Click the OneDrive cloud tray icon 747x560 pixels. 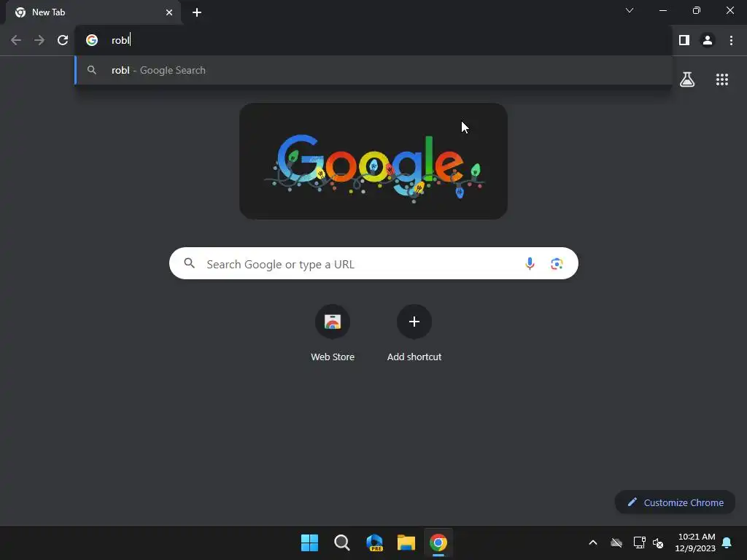(x=616, y=542)
